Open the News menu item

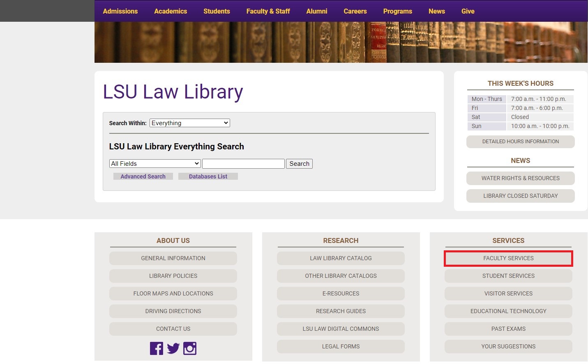coord(436,11)
